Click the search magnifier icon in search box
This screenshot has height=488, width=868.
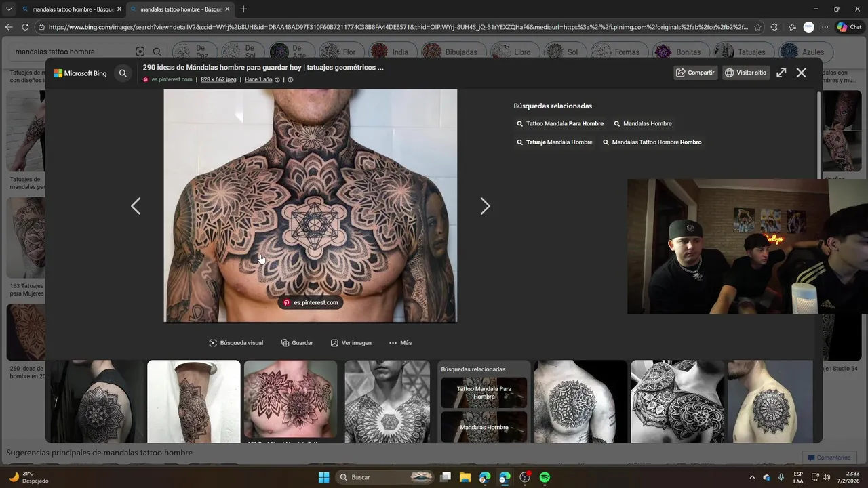[157, 52]
